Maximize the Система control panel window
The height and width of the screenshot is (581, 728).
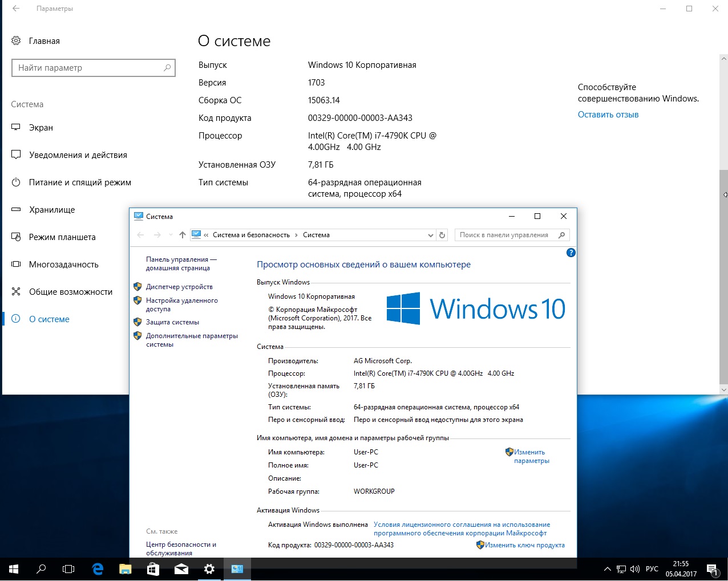tap(537, 216)
